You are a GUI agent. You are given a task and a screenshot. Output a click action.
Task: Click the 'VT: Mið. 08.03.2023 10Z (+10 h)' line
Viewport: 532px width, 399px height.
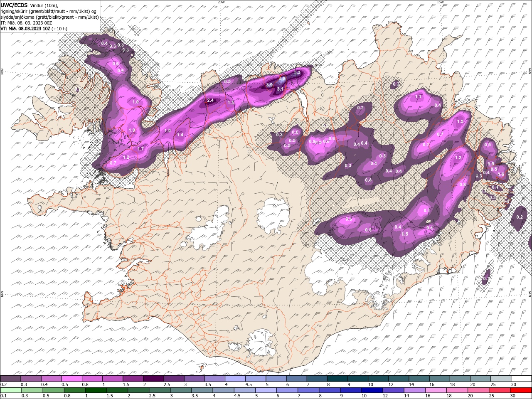tap(34, 29)
